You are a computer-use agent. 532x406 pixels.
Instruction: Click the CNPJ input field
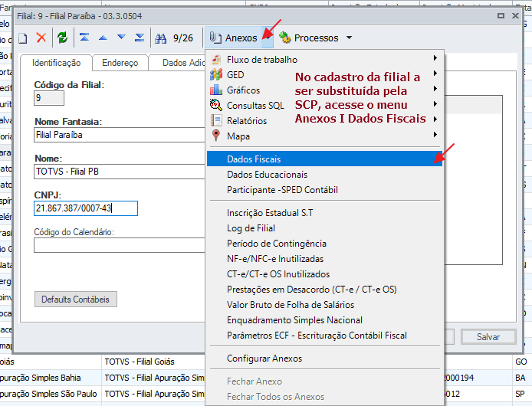[86, 208]
